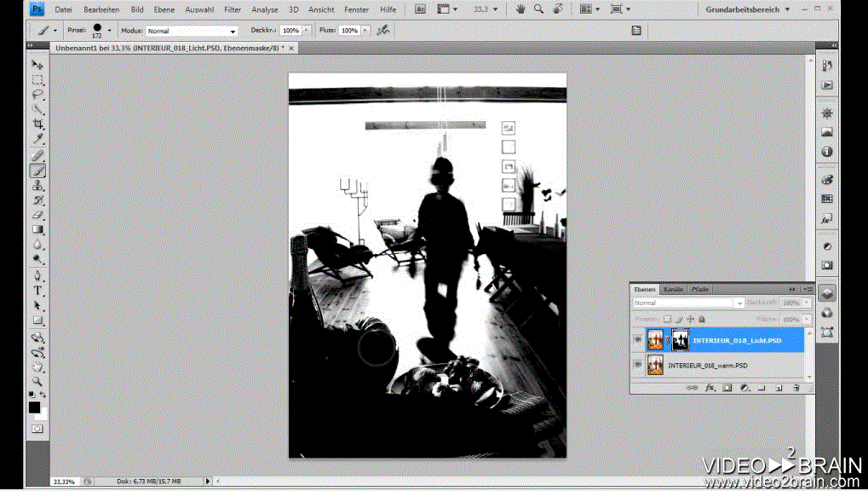Select the 3D Rotate tool
The height and width of the screenshot is (491, 868).
[x=37, y=337]
